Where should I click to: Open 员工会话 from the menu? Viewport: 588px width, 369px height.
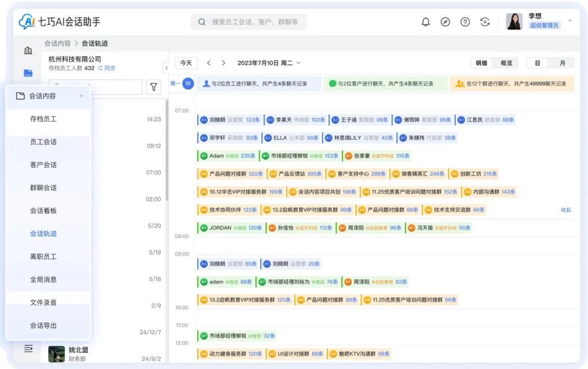[x=44, y=142]
